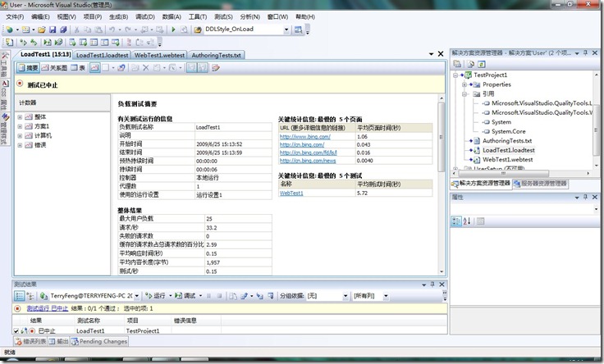This screenshot has width=604, height=364.
Task: Switch to 摘要 summary view
Action: point(28,68)
